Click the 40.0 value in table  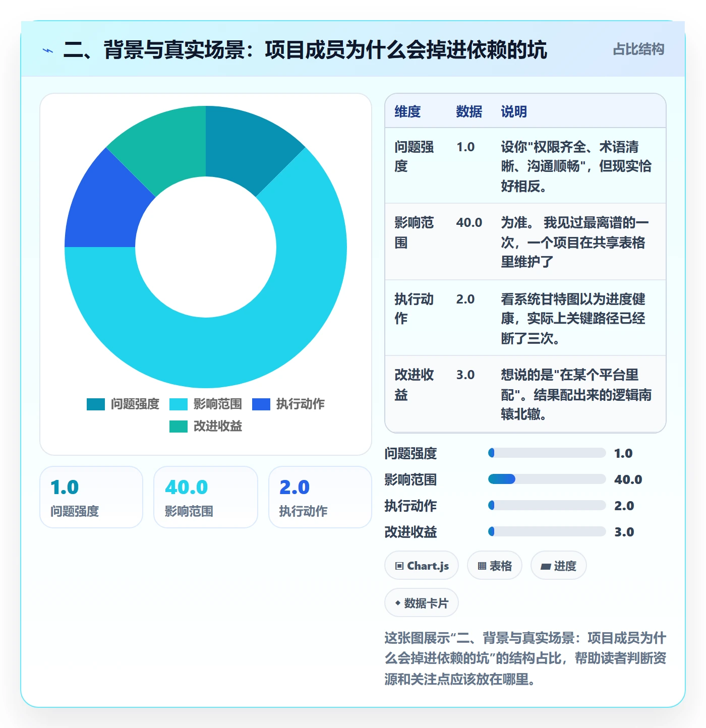[469, 222]
